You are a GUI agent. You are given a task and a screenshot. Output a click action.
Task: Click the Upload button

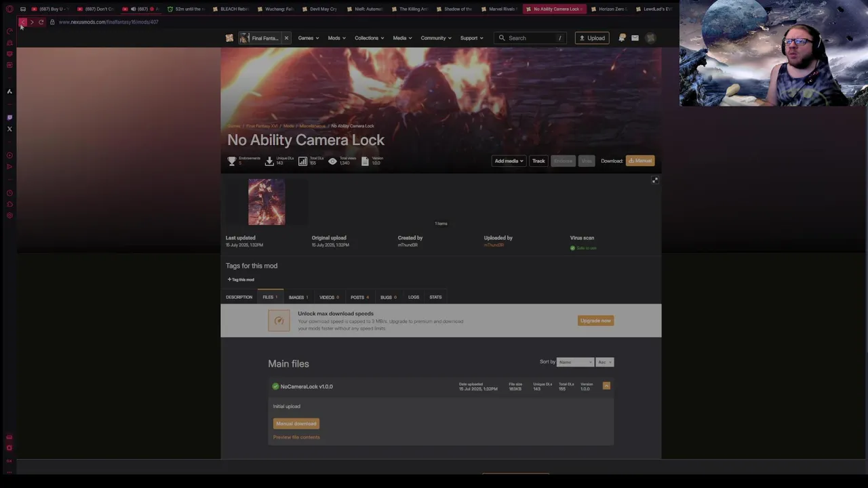tap(592, 38)
